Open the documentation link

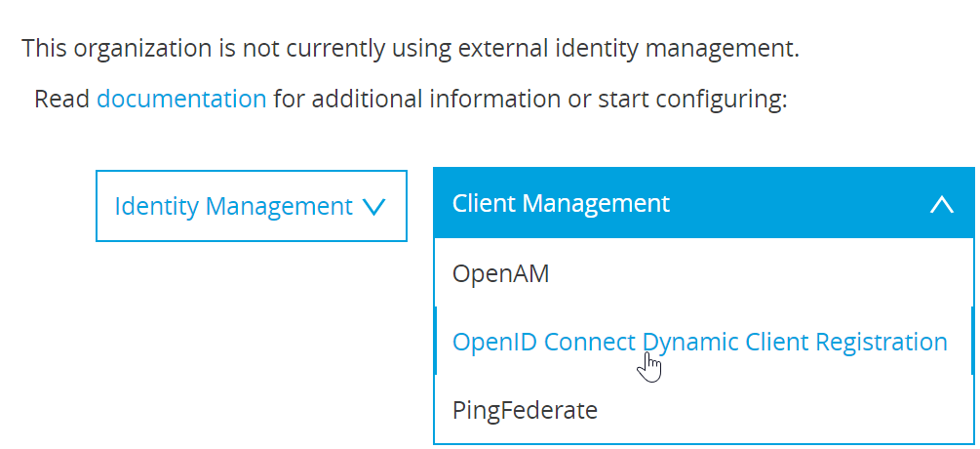pyautogui.click(x=181, y=99)
